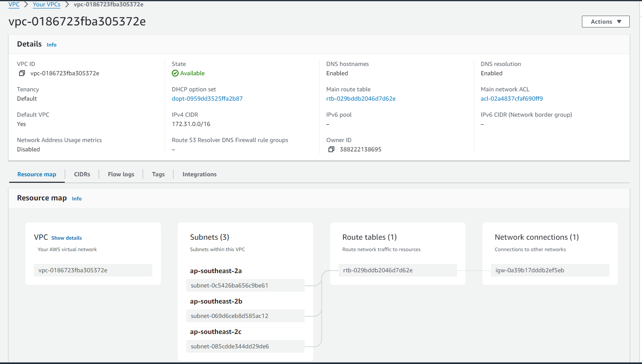Copy the Owner ID using copy icon

(x=331, y=150)
